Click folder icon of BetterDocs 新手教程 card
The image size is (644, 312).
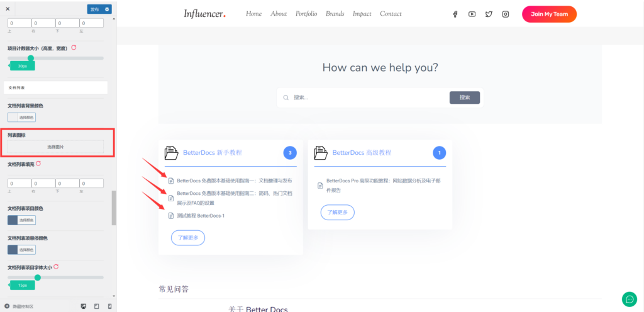(x=171, y=153)
